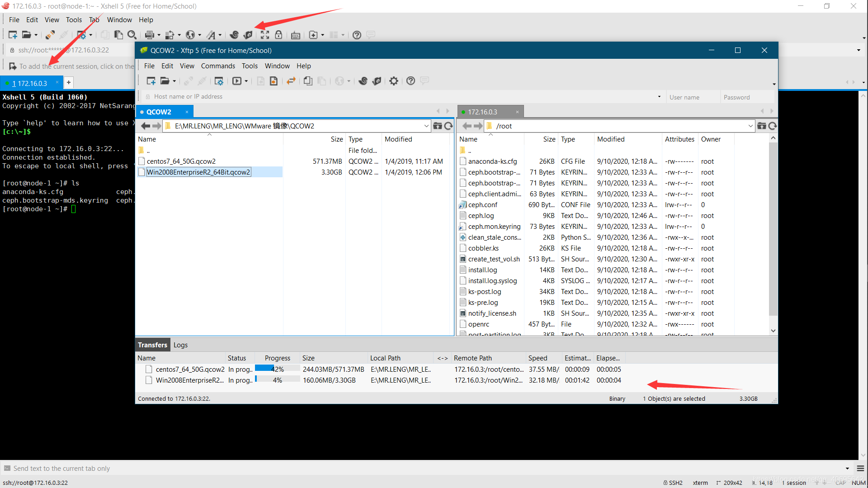Click the Password field

pyautogui.click(x=748, y=97)
